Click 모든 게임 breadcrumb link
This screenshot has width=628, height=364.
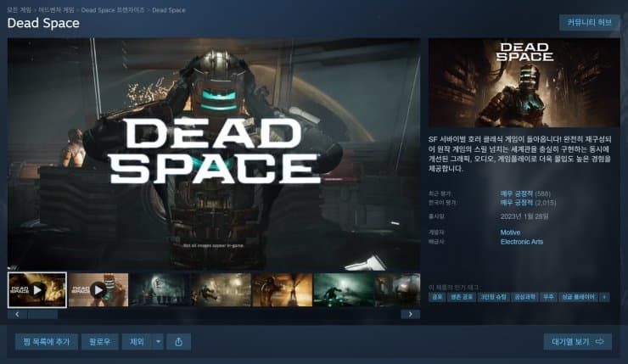tap(19, 10)
